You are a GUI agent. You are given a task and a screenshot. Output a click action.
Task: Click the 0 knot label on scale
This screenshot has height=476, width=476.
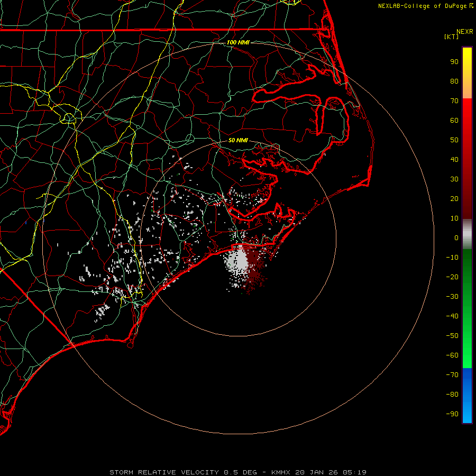(456, 238)
